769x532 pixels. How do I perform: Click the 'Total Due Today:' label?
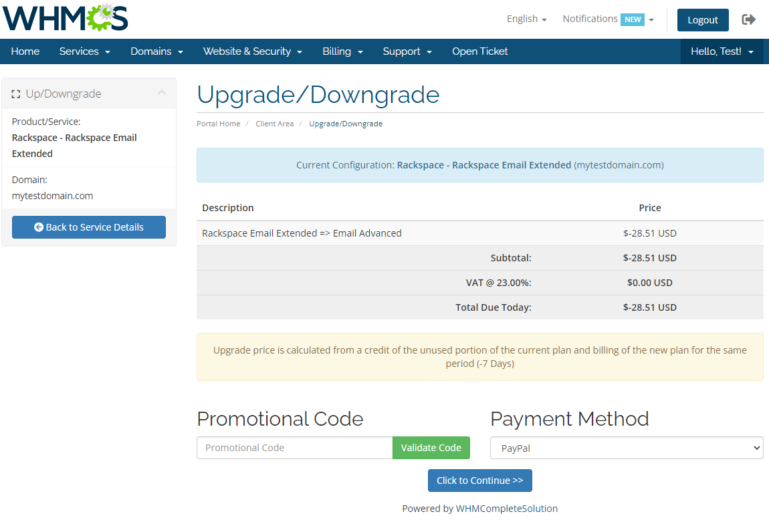(493, 307)
